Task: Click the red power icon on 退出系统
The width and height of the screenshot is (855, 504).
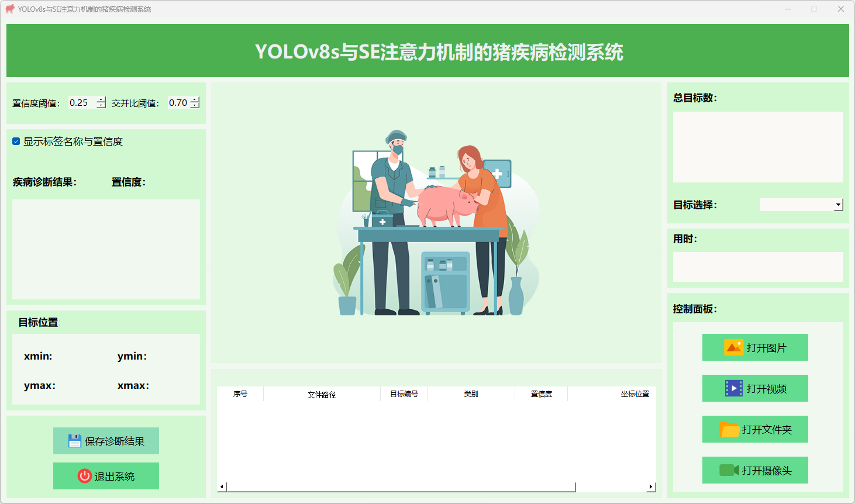Action: coord(85,476)
